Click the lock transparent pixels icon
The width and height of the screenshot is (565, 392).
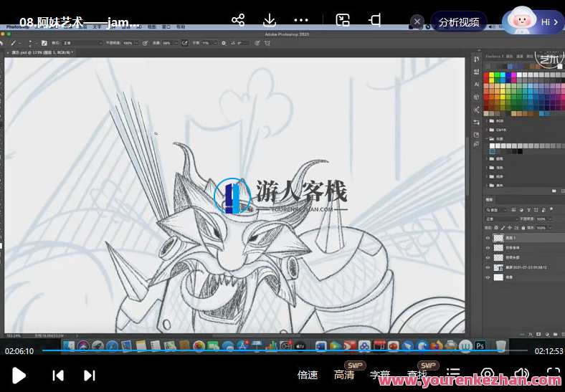coord(497,228)
